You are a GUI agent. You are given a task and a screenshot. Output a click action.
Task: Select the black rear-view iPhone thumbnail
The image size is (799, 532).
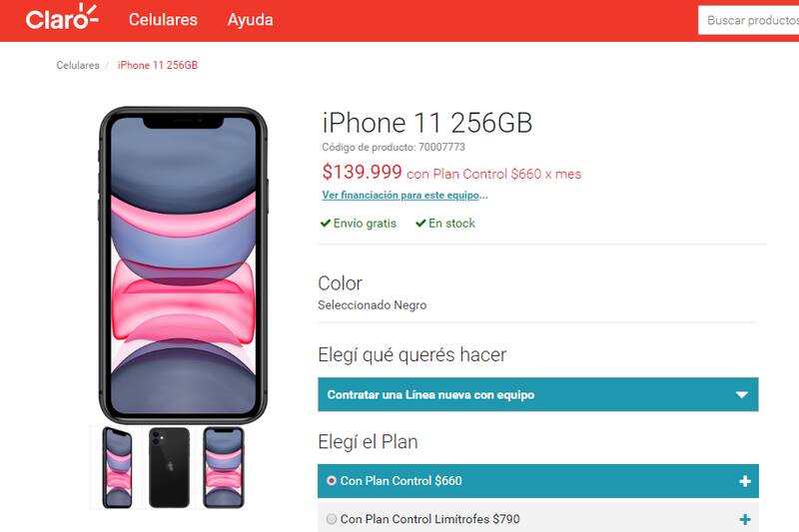[169, 467]
